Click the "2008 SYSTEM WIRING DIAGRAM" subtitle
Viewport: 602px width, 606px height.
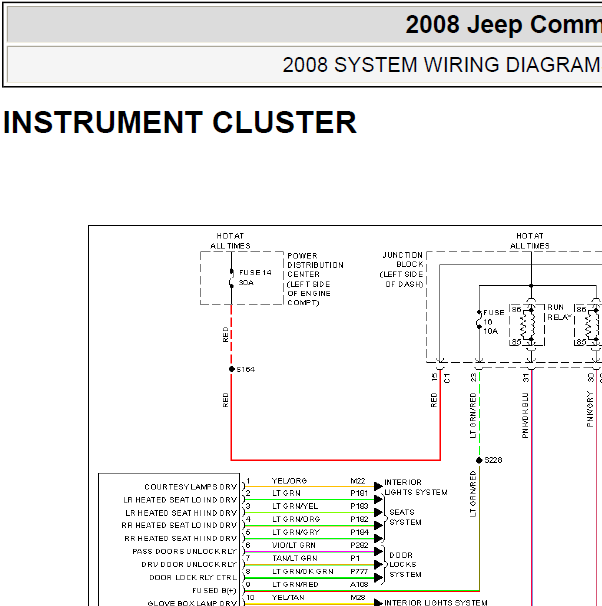point(442,65)
